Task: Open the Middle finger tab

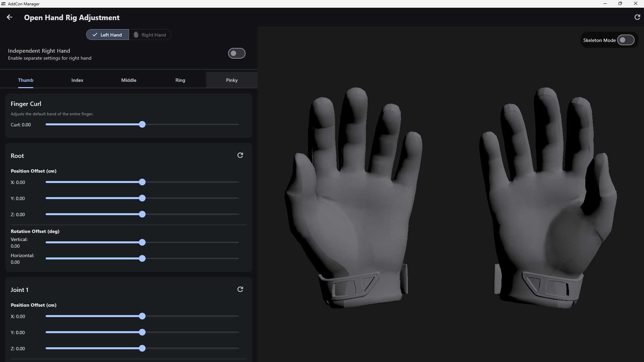Action: [128, 80]
